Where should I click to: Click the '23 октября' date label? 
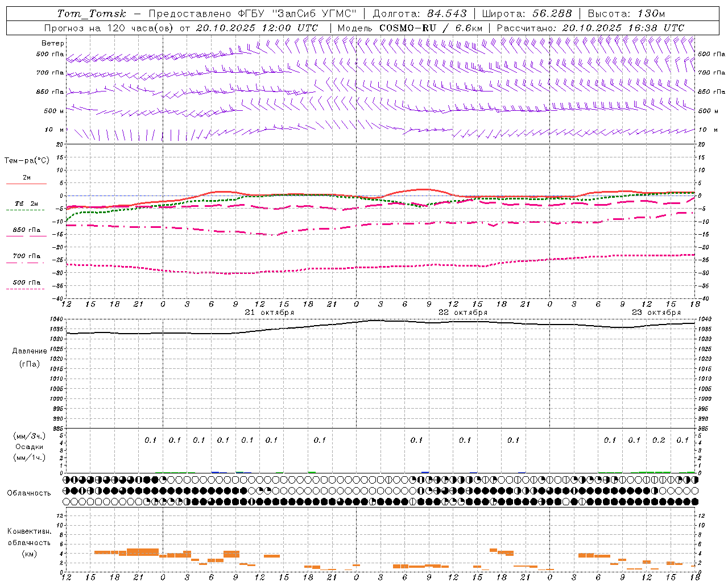(x=656, y=313)
